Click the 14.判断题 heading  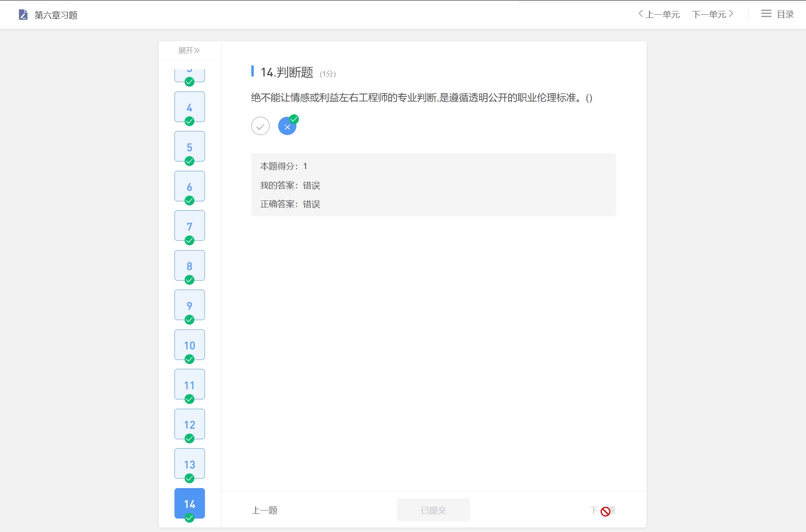(287, 72)
